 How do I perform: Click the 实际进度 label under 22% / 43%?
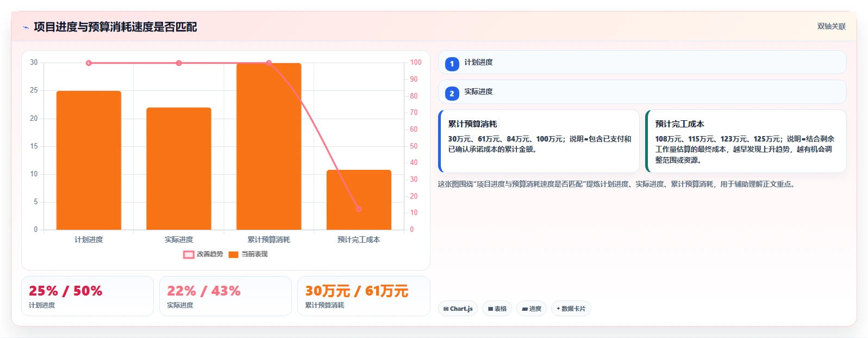click(180, 305)
